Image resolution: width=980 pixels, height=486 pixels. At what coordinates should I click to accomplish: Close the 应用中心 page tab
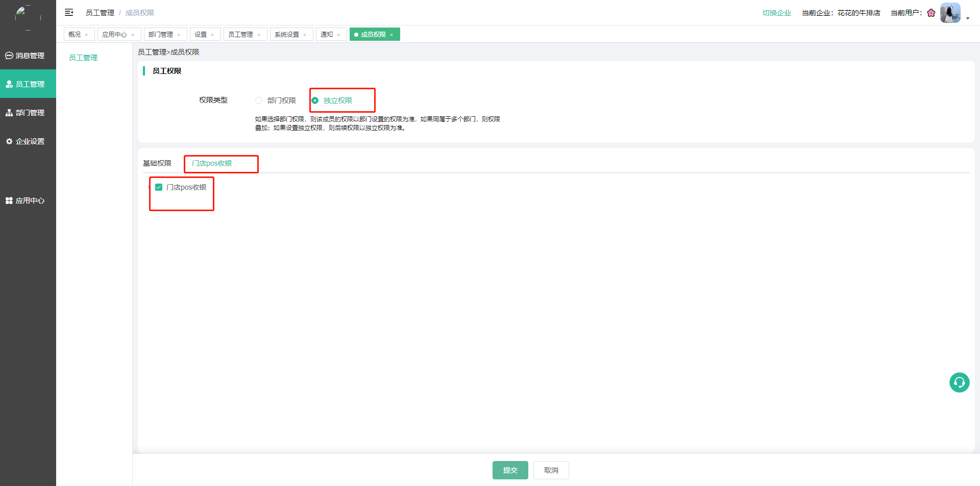pos(133,35)
